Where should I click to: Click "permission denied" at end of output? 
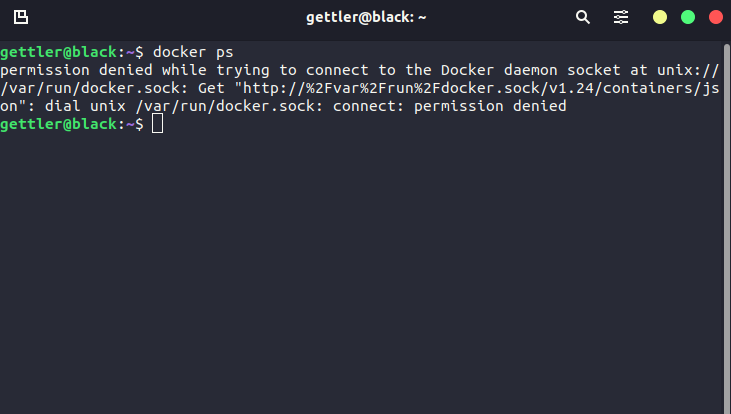click(x=490, y=106)
